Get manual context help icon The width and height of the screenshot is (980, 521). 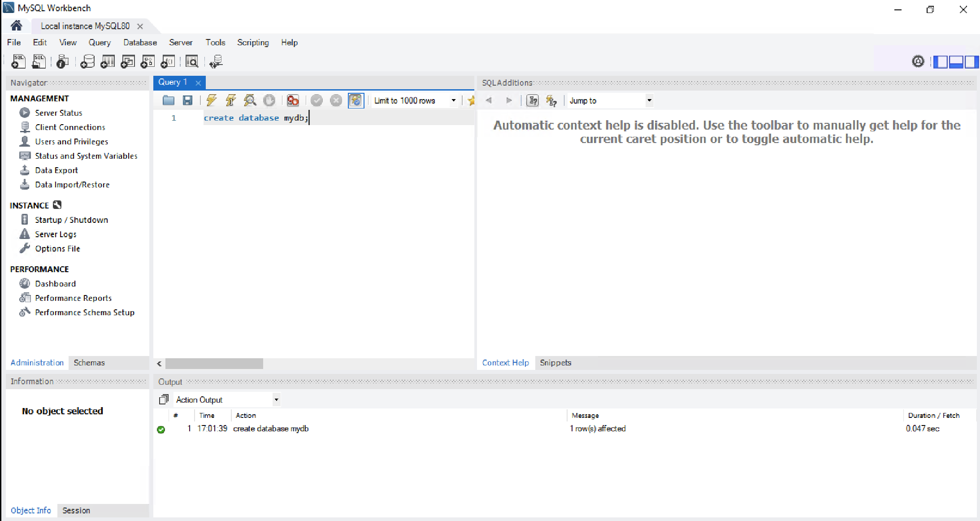click(x=533, y=100)
